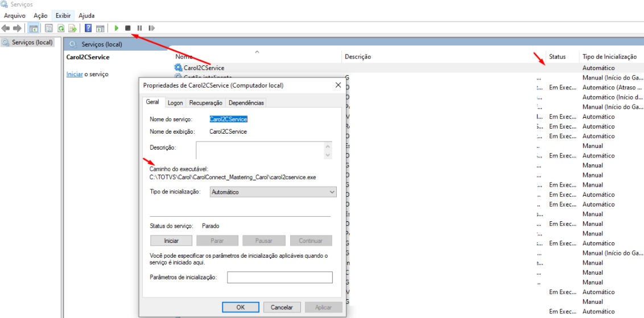Click the Restart Service toolbar icon
Viewport: 644px width, 318px height.
[151, 28]
